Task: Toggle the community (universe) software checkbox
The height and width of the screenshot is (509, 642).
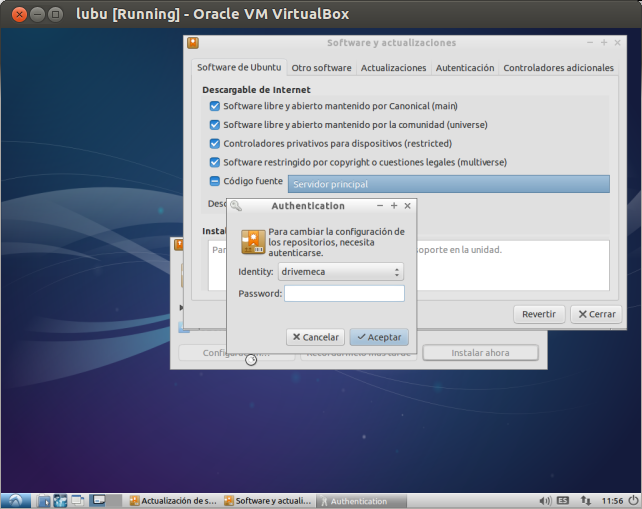Action: pyautogui.click(x=214, y=125)
